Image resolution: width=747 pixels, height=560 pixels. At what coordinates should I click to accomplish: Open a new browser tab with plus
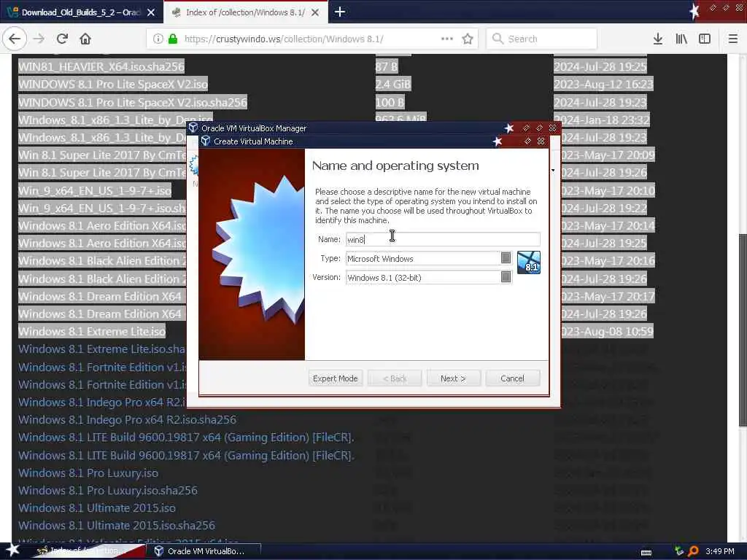(340, 12)
